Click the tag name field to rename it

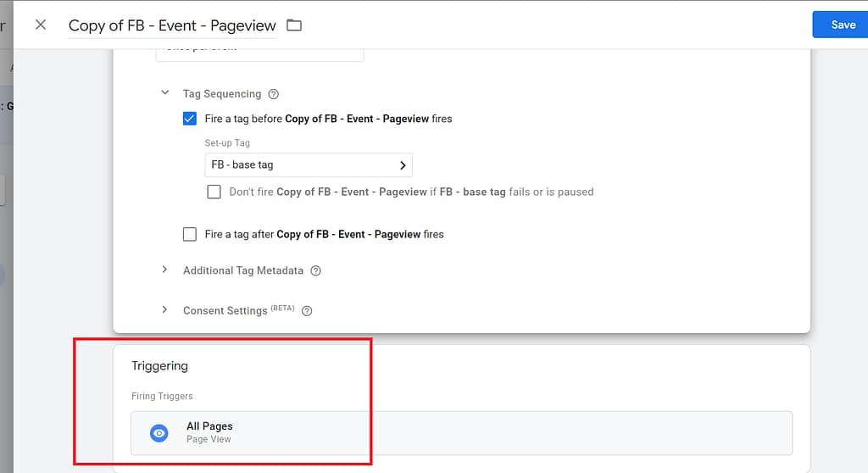coord(172,25)
